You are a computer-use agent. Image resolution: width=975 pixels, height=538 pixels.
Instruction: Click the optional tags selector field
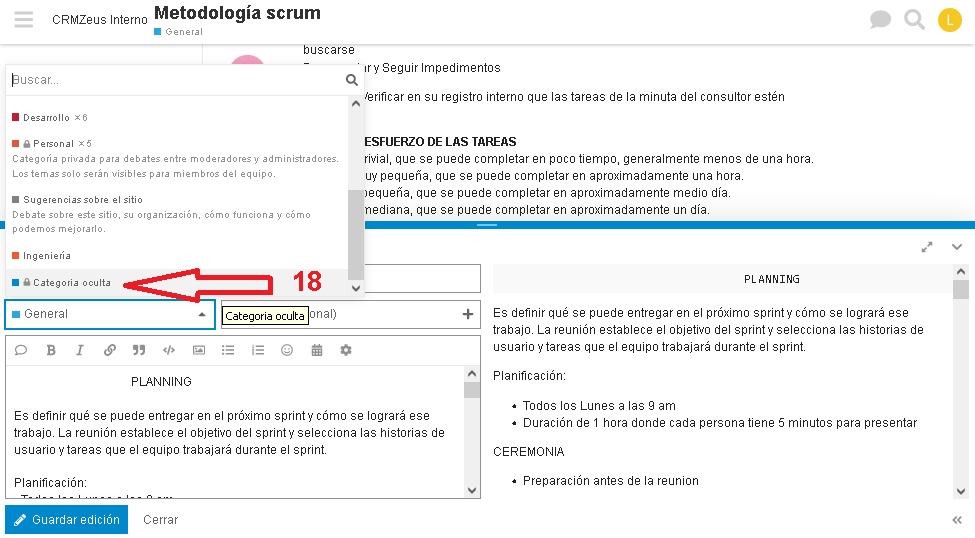pos(351,314)
